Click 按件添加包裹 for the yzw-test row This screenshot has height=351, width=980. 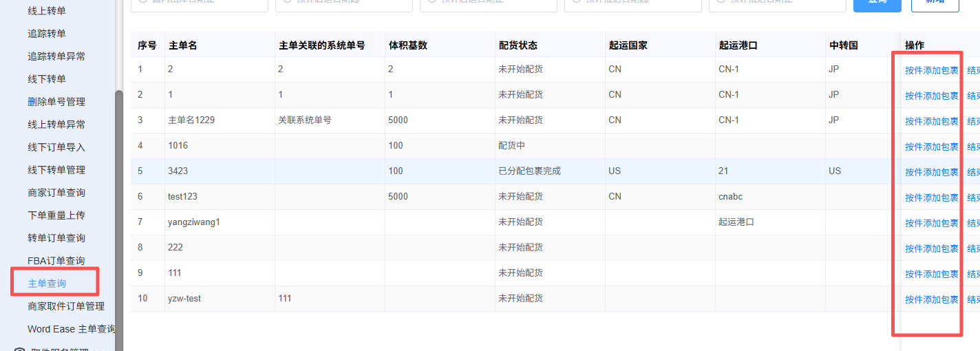tap(931, 299)
